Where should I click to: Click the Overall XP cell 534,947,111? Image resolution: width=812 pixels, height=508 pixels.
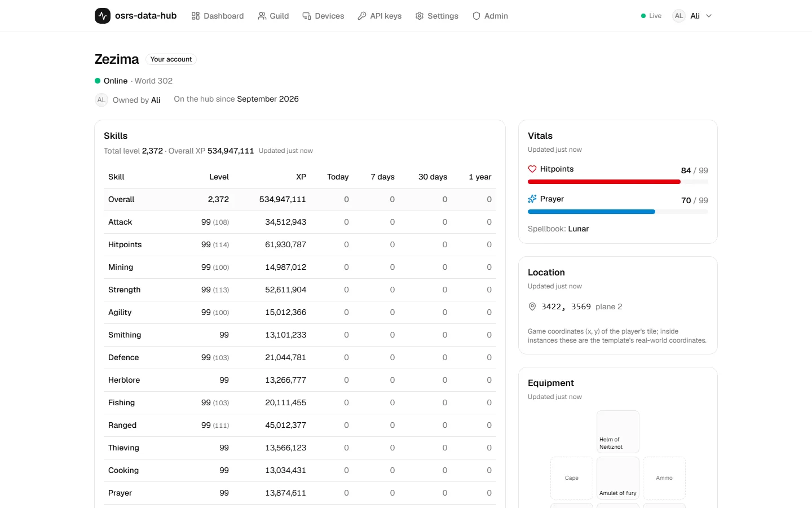283,199
